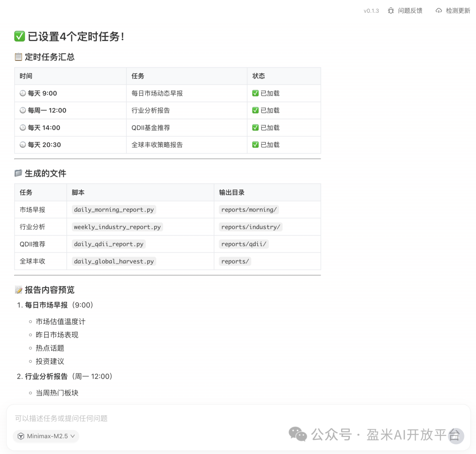Click the memo icon beside 报告内容预览

click(19, 290)
